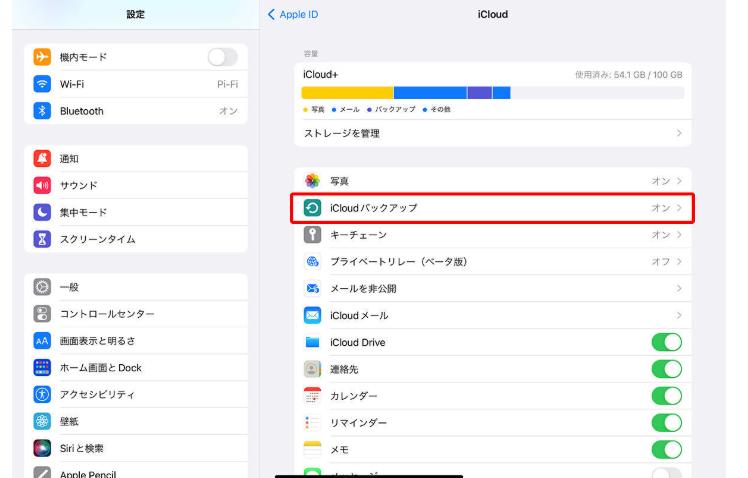Tap the purple バックアップ storage bar segment
This screenshot has width=748, height=478.
click(x=479, y=93)
